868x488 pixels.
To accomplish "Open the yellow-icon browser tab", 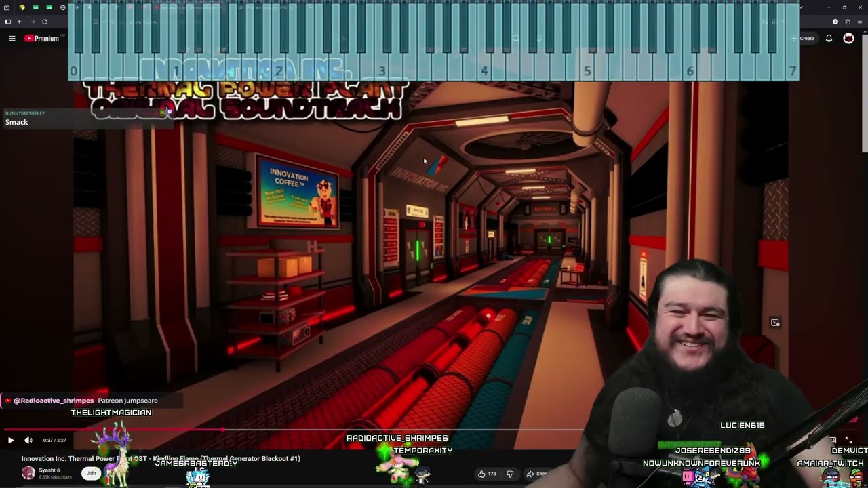I will coord(22,7).
